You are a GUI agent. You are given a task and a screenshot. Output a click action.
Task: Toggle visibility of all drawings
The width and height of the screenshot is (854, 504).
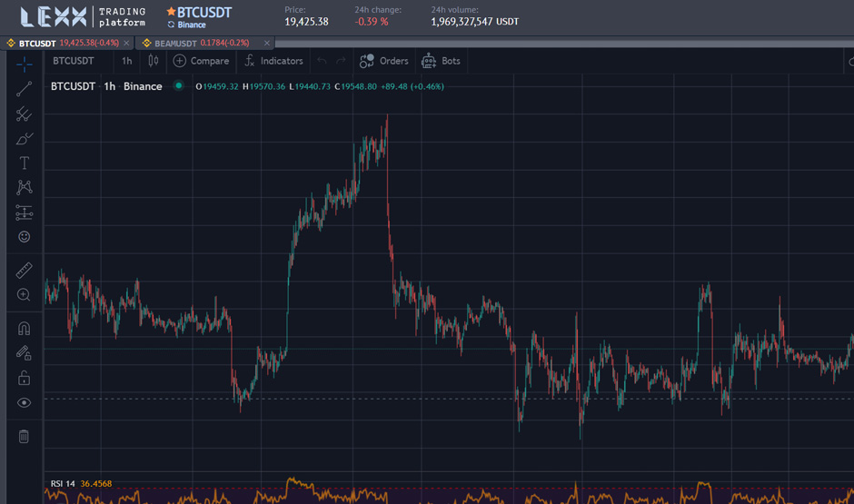point(24,402)
